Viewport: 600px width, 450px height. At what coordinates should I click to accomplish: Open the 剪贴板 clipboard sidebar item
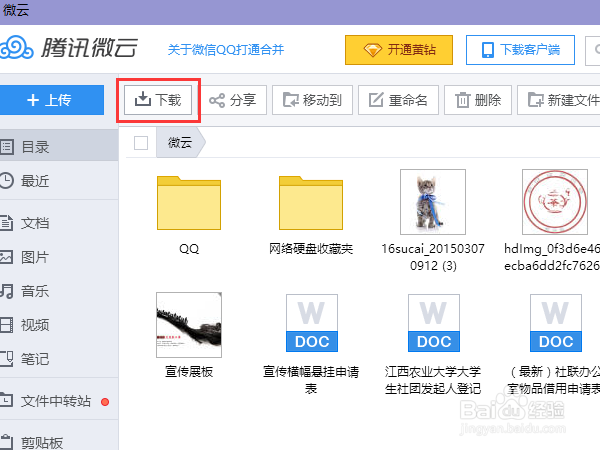[x=59, y=442]
